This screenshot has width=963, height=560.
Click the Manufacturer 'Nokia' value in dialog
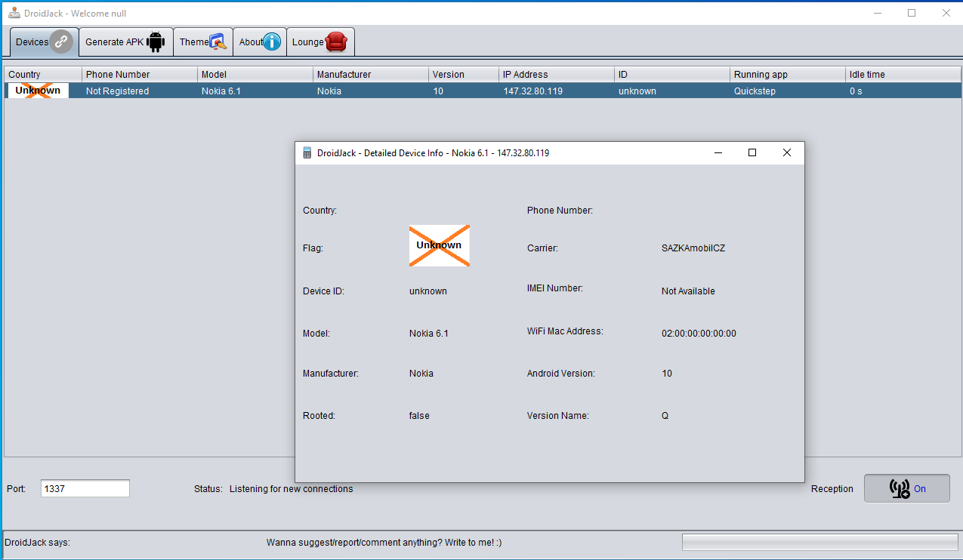[421, 373]
